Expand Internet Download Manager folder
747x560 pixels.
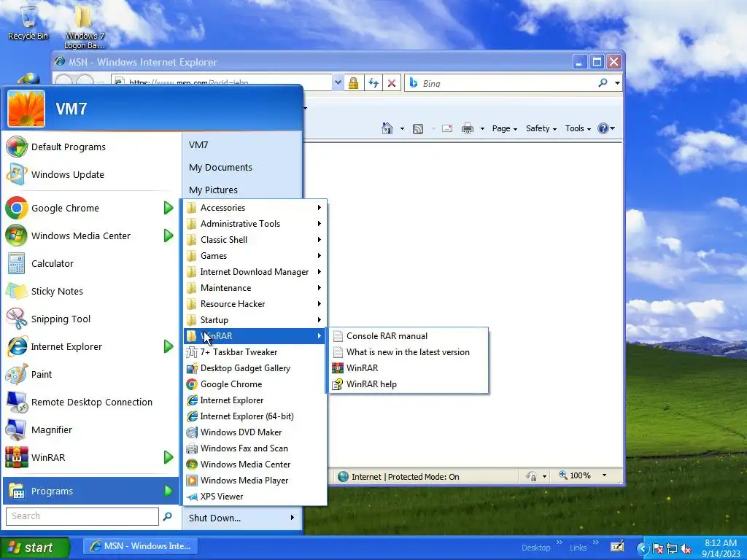(255, 272)
